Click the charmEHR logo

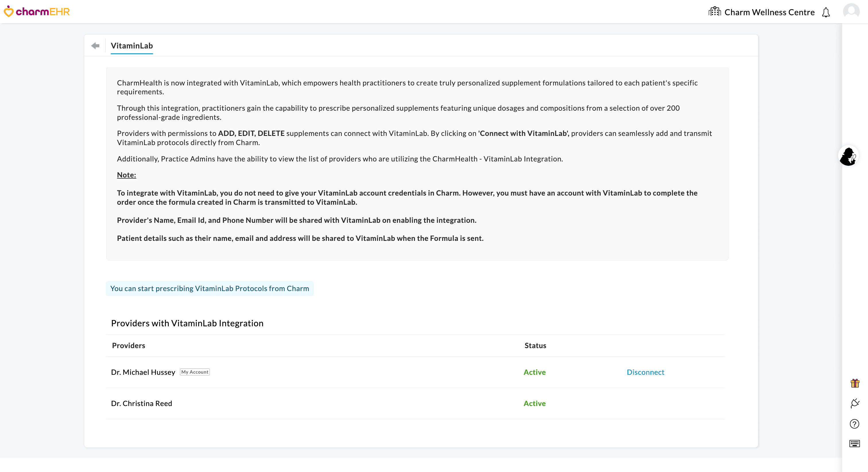pos(36,11)
